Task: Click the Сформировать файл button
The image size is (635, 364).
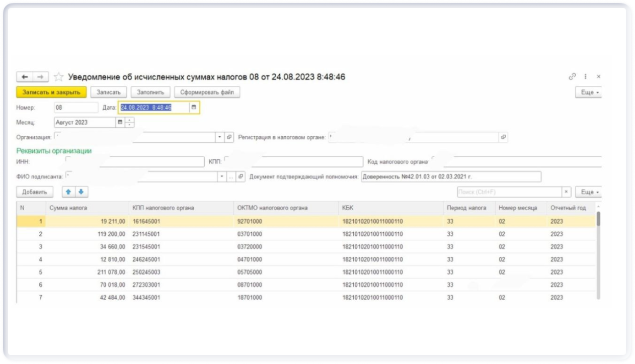Action: 207,93
